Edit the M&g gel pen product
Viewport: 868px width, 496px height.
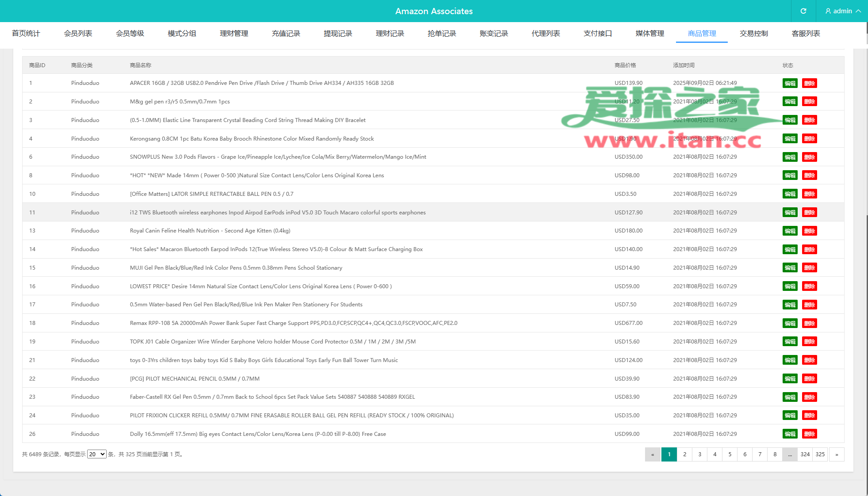pyautogui.click(x=790, y=102)
